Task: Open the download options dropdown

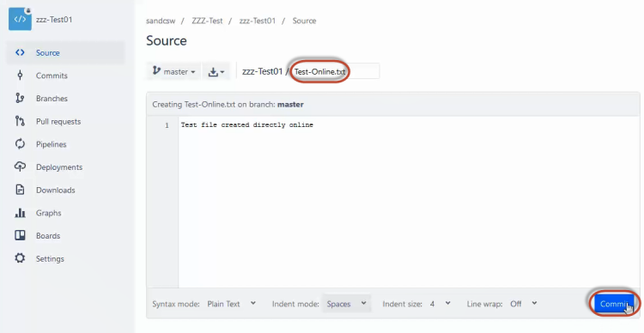Action: point(216,71)
